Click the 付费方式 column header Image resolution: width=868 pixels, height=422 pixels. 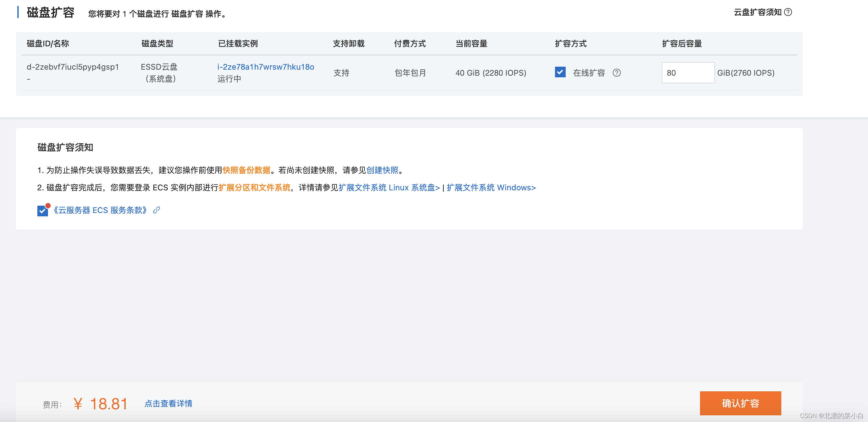point(410,43)
